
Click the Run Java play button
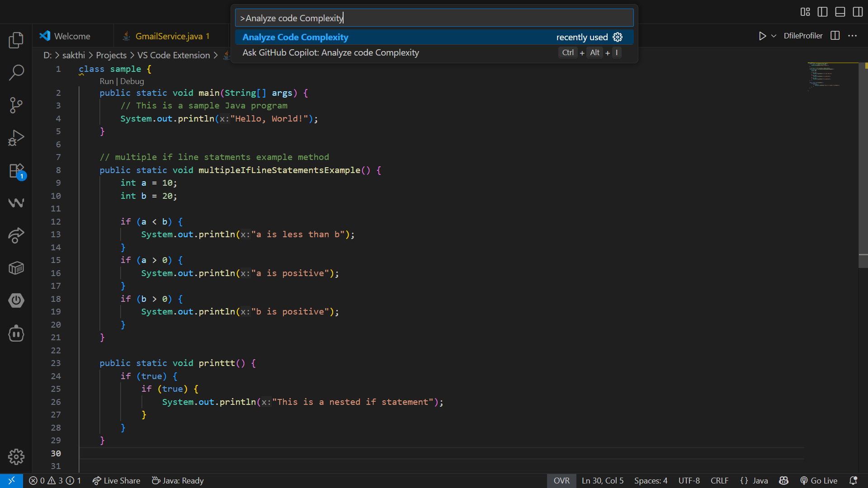tap(762, 36)
